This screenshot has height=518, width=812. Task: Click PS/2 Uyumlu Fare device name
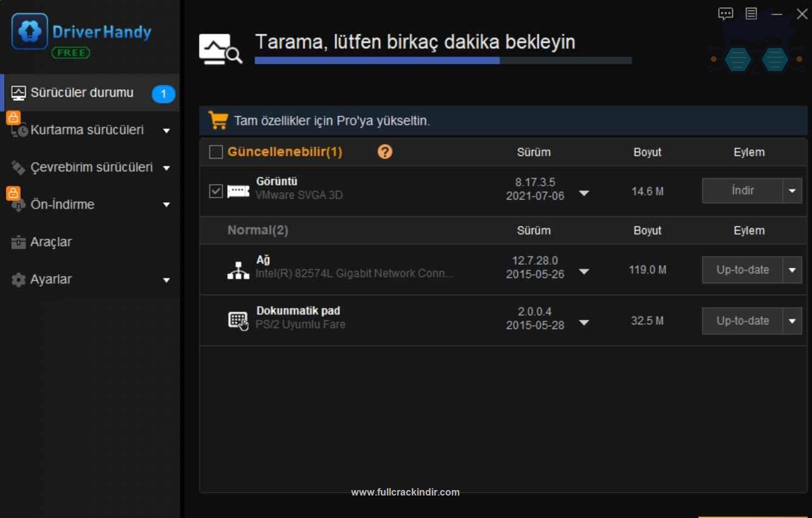pos(300,324)
